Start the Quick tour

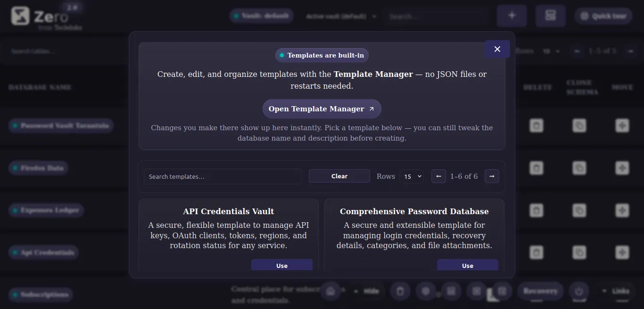(603, 16)
